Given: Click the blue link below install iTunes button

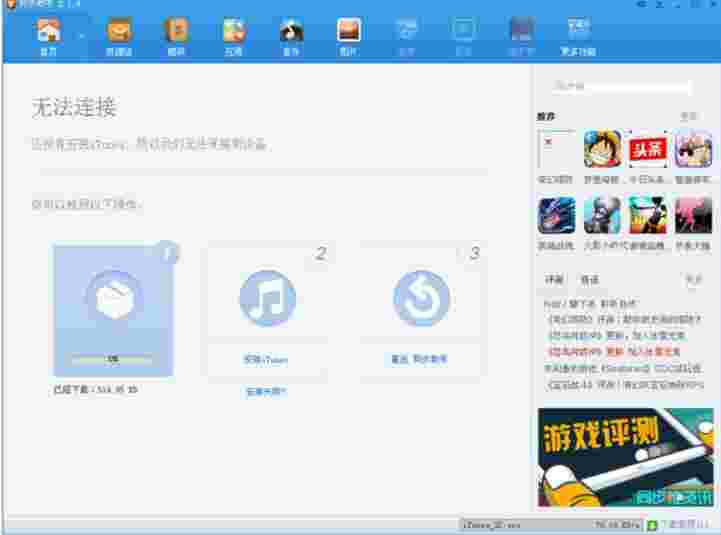Looking at the screenshot, I should point(266,391).
